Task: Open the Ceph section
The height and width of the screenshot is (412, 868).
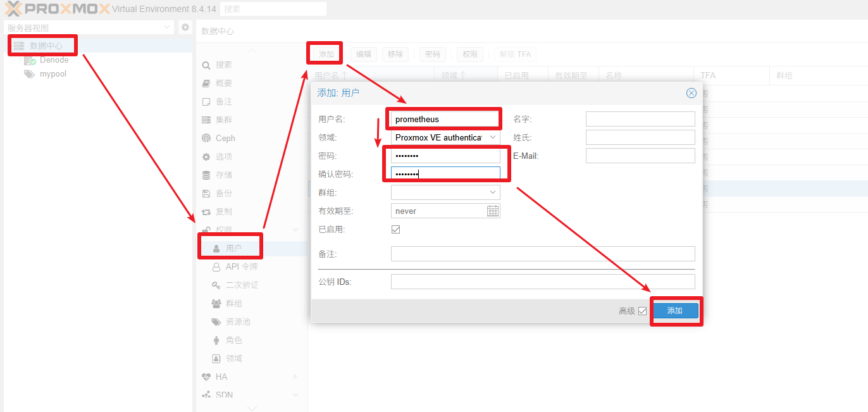Action: pos(225,138)
